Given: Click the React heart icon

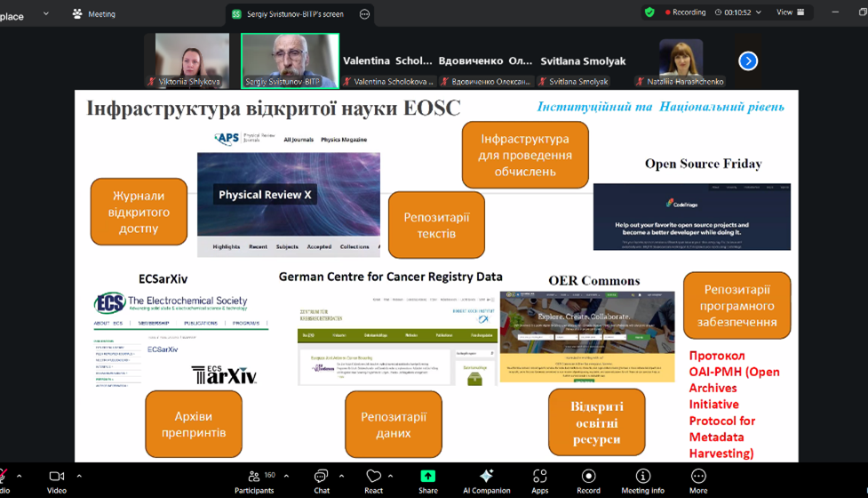Looking at the screenshot, I should [x=373, y=478].
